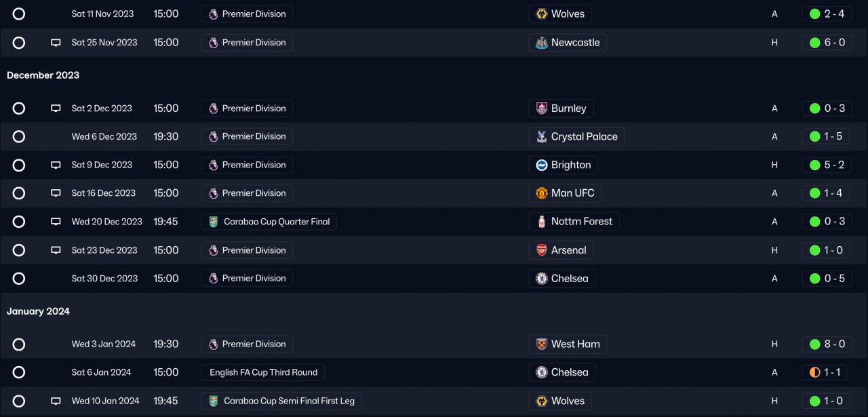This screenshot has width=868, height=417.
Task: Click the Carabao Cup icon in Quarter Final row
Action: tap(214, 222)
